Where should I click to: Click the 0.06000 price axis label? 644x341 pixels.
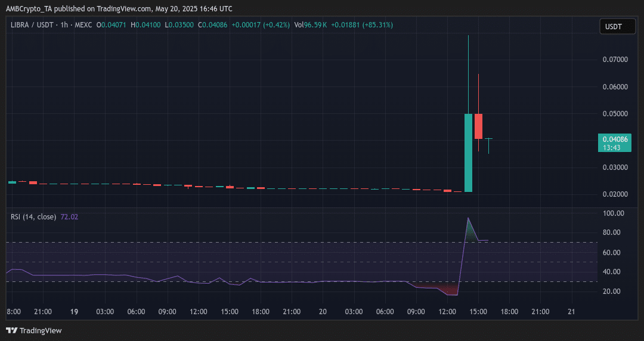pos(615,86)
